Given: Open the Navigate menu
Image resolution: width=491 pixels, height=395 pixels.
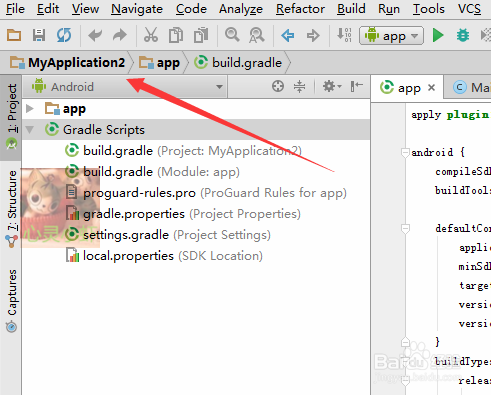Looking at the screenshot, I should point(137,9).
